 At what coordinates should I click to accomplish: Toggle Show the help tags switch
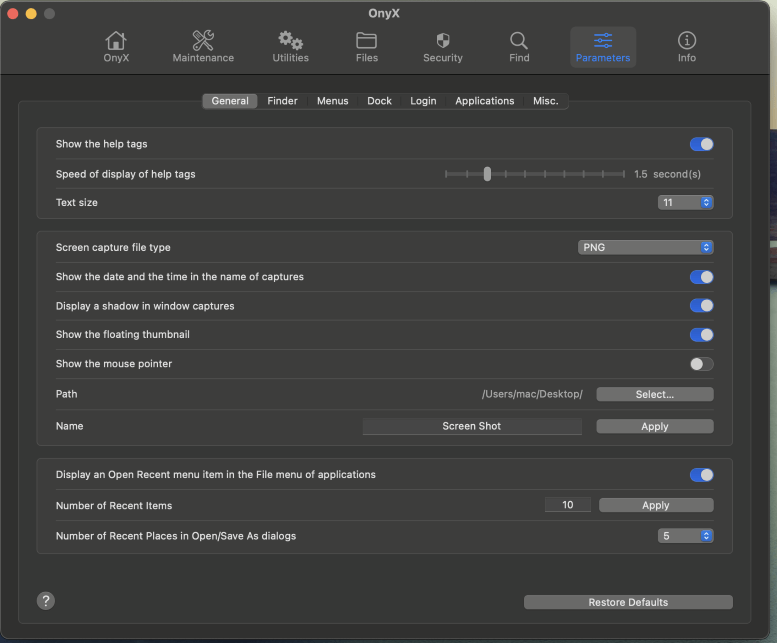tap(701, 144)
